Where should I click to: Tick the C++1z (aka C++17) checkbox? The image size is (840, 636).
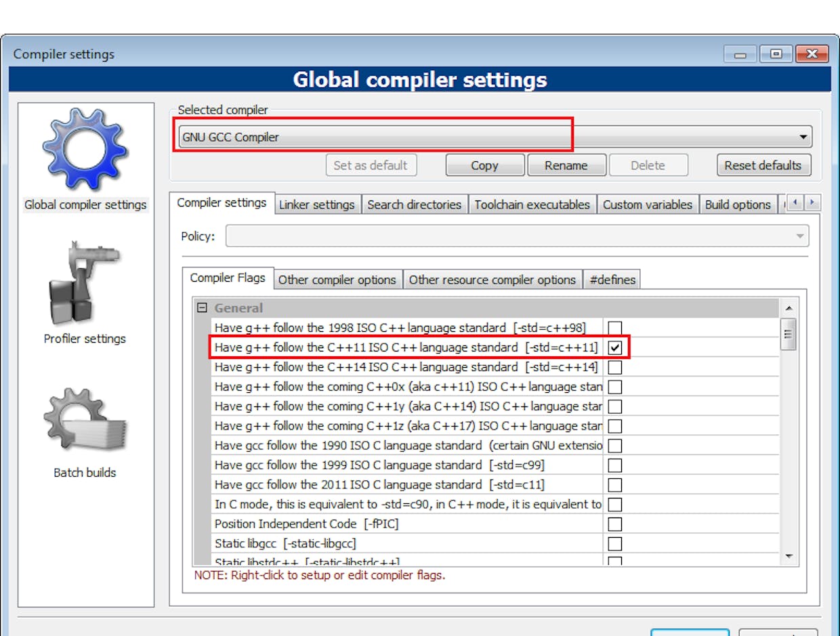(x=615, y=427)
